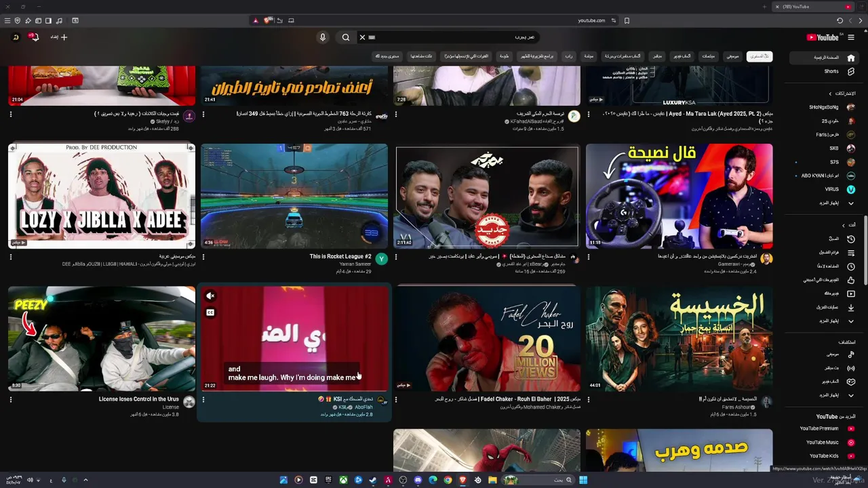Image resolution: width=868 pixels, height=488 pixels.
Task: Select the All filter chip
Action: [759, 56]
